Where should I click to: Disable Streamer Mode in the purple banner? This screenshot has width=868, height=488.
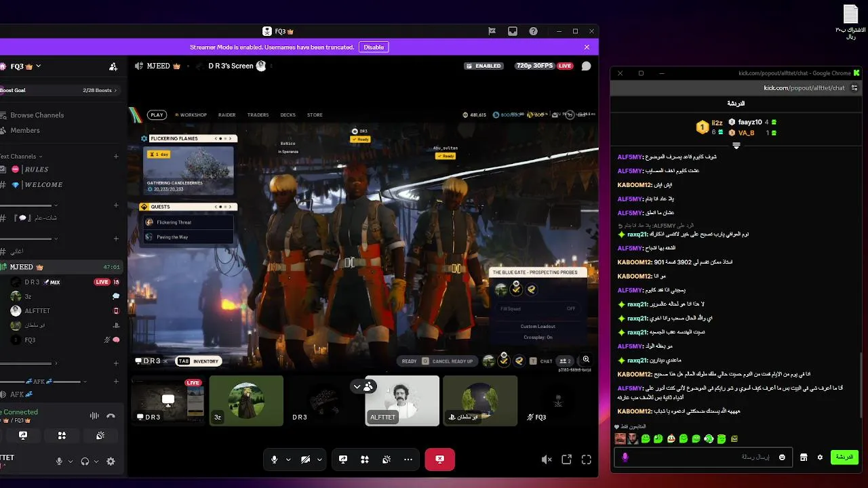(374, 47)
